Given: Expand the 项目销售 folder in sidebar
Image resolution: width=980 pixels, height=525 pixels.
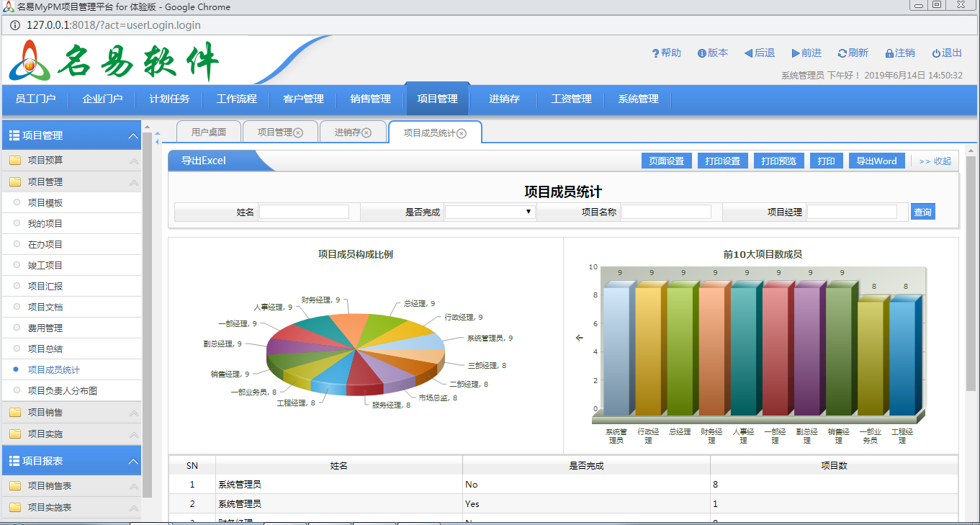Looking at the screenshot, I should [x=45, y=413].
